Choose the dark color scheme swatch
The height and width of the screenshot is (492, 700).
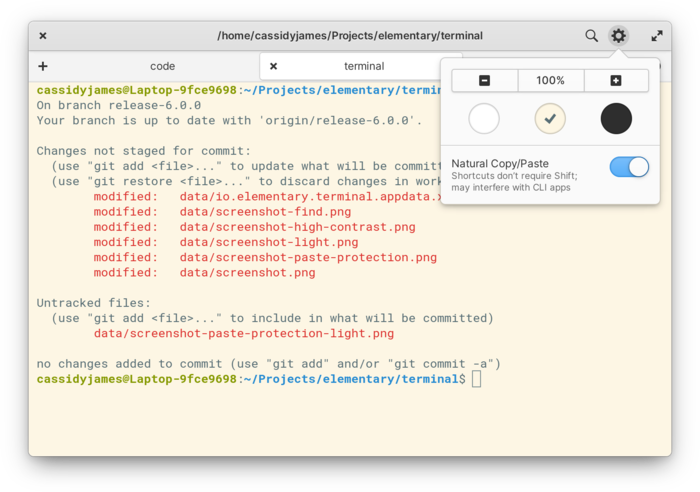pyautogui.click(x=616, y=119)
